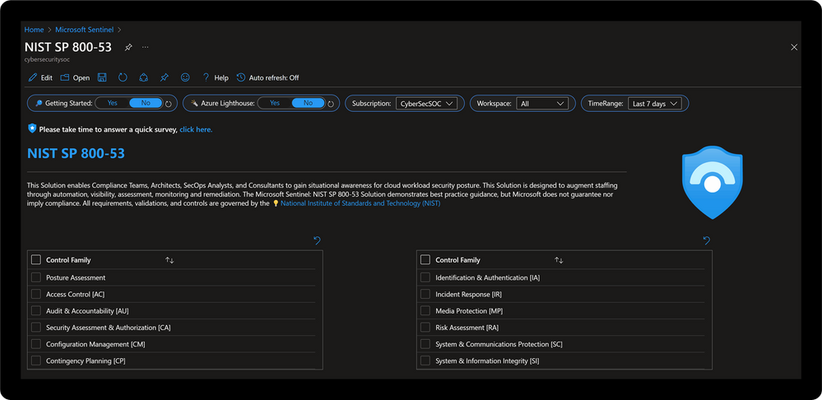
Task: Click the blue NIST SP 800-53 heading
Action: pyautogui.click(x=76, y=154)
